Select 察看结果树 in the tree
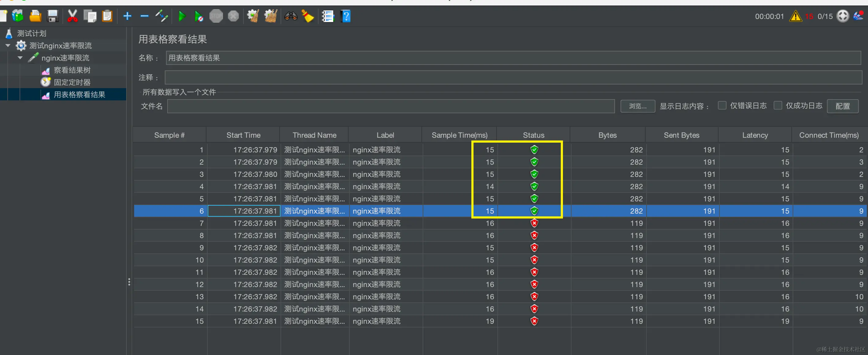 coord(72,70)
